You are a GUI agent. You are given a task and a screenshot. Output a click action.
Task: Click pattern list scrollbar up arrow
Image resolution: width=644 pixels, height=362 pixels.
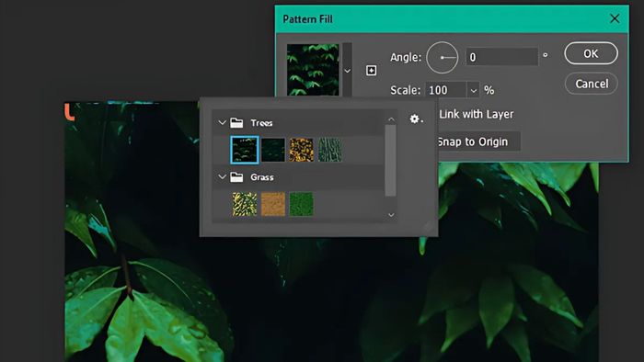pos(391,119)
